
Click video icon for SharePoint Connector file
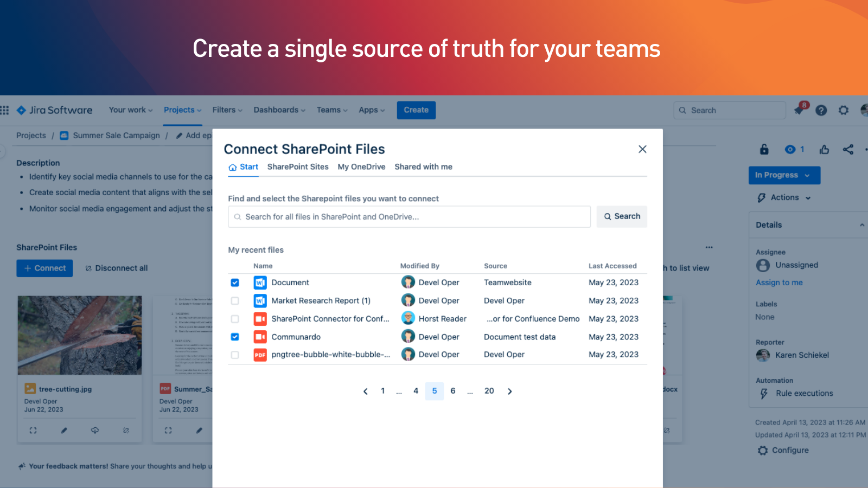point(260,319)
